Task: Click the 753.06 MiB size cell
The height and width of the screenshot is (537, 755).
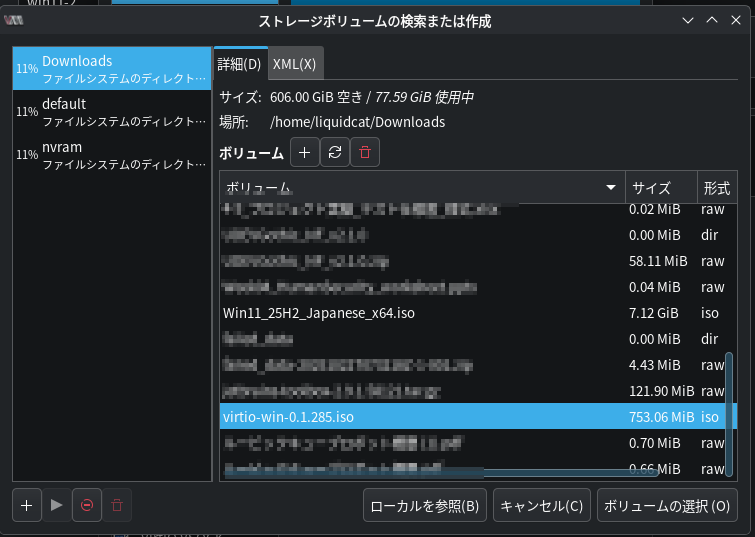Action: tap(661, 417)
